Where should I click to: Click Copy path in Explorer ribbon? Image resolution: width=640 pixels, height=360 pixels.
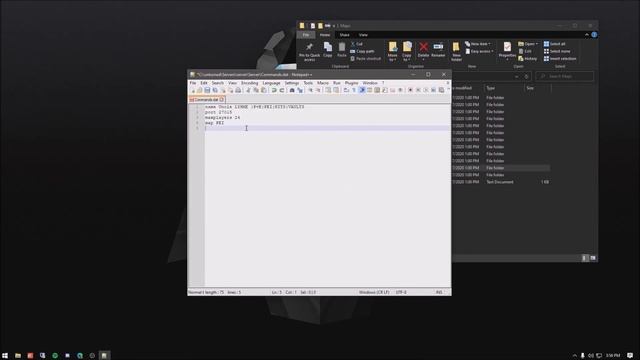362,51
